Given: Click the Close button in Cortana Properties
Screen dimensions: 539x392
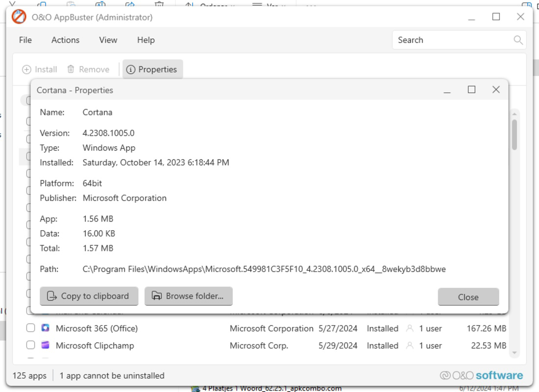Looking at the screenshot, I should (468, 297).
